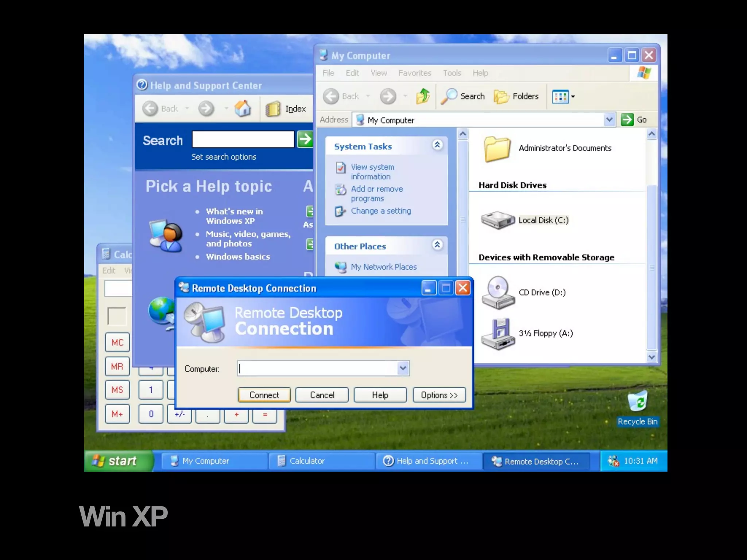Select the CD Drive (D:) icon
This screenshot has width=747, height=560.
(498, 292)
